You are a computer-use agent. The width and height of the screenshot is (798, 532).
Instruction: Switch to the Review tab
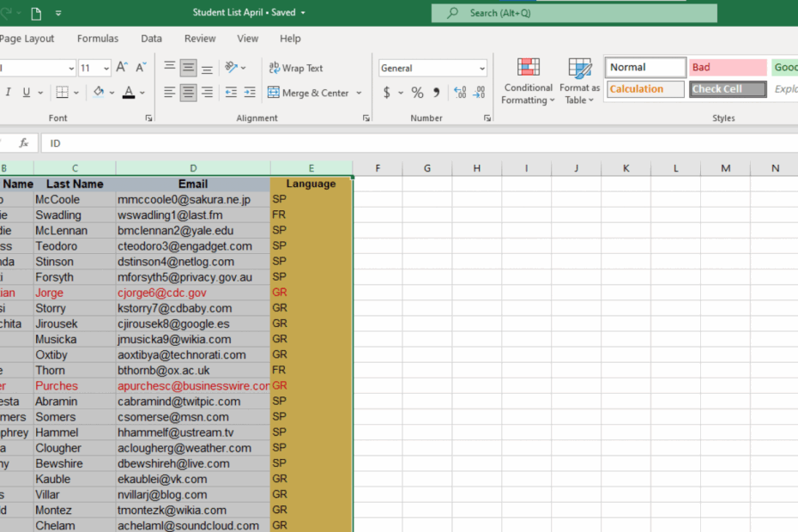coord(200,39)
